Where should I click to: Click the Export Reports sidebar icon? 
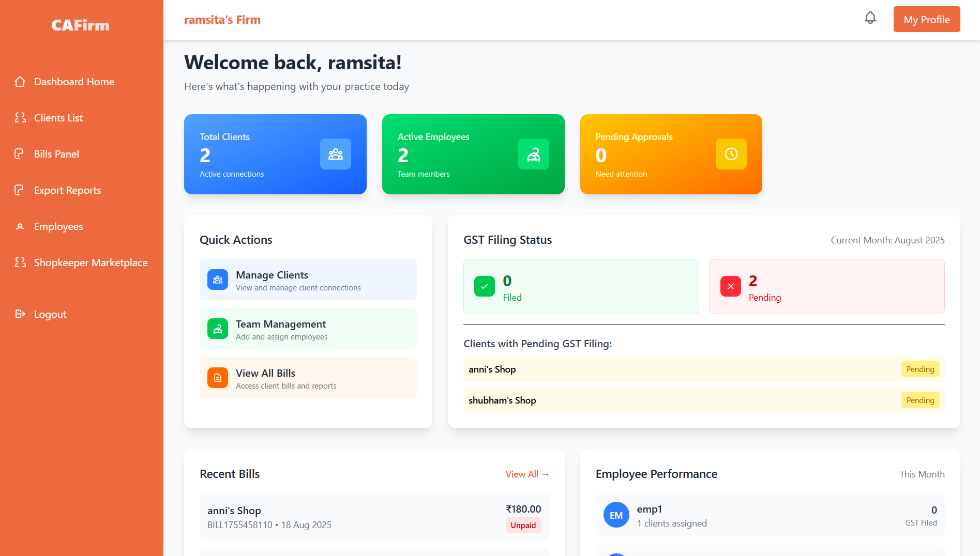[x=20, y=190]
